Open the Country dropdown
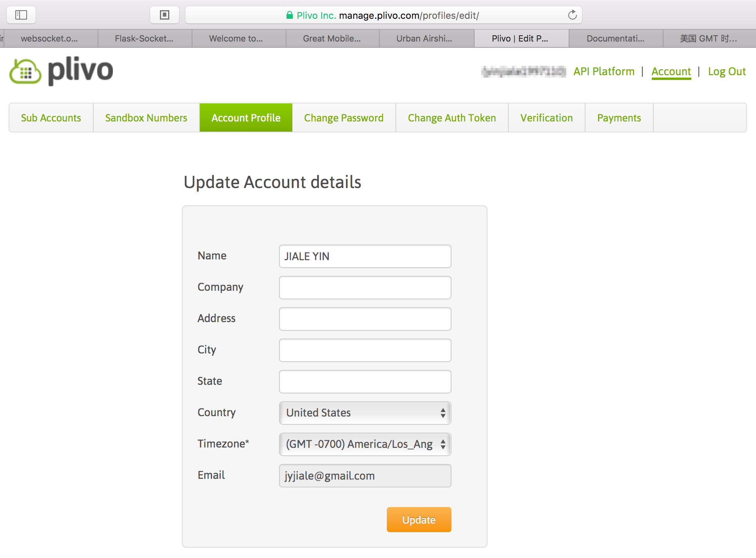756x558 pixels. coord(365,413)
